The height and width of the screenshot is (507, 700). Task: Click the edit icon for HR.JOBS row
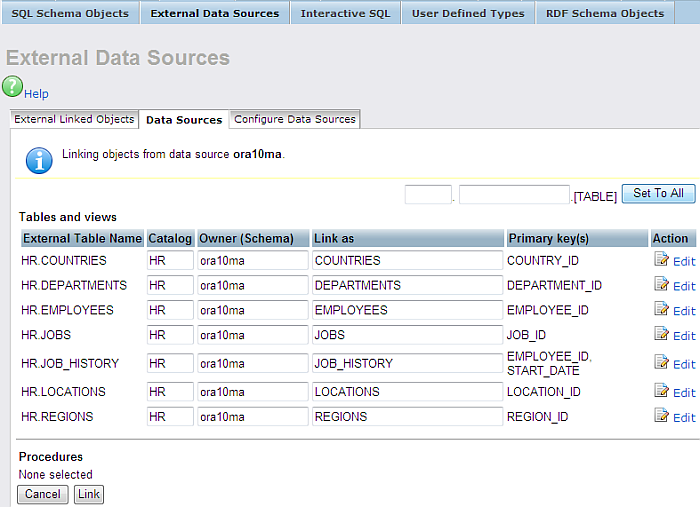(661, 335)
